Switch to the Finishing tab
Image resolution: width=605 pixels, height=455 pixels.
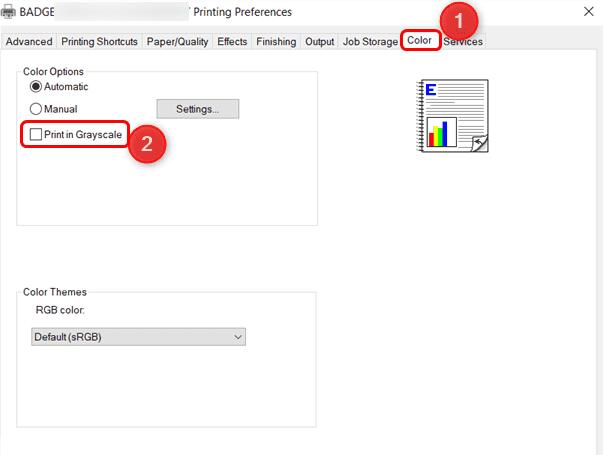(x=276, y=42)
